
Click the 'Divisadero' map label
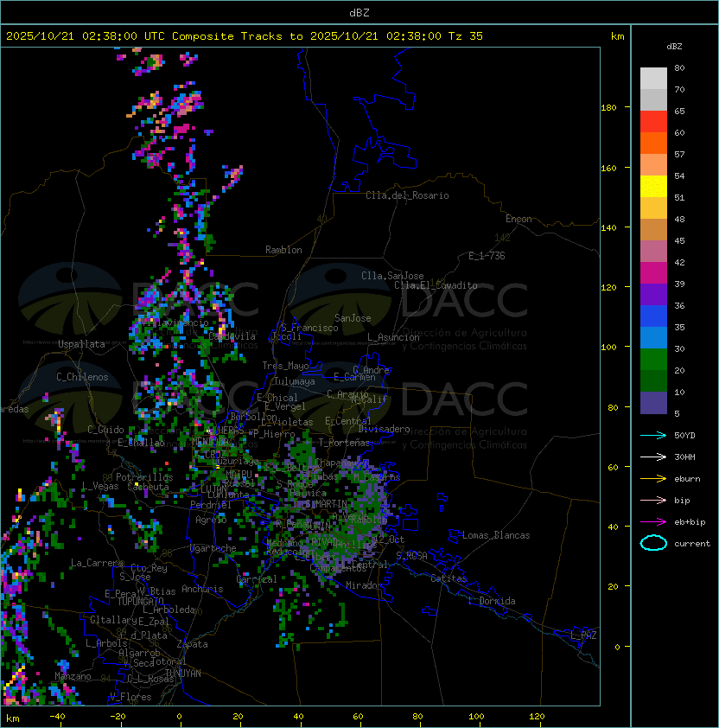click(x=384, y=429)
